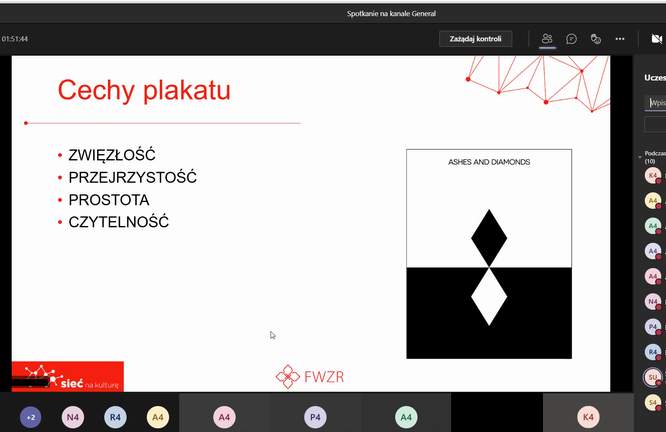666x432 pixels.
Task: Click the participant search input field
Action: point(656,102)
